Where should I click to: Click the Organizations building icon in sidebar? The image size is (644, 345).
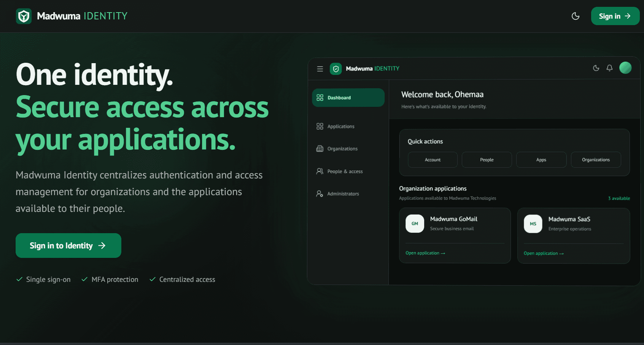pyautogui.click(x=320, y=149)
